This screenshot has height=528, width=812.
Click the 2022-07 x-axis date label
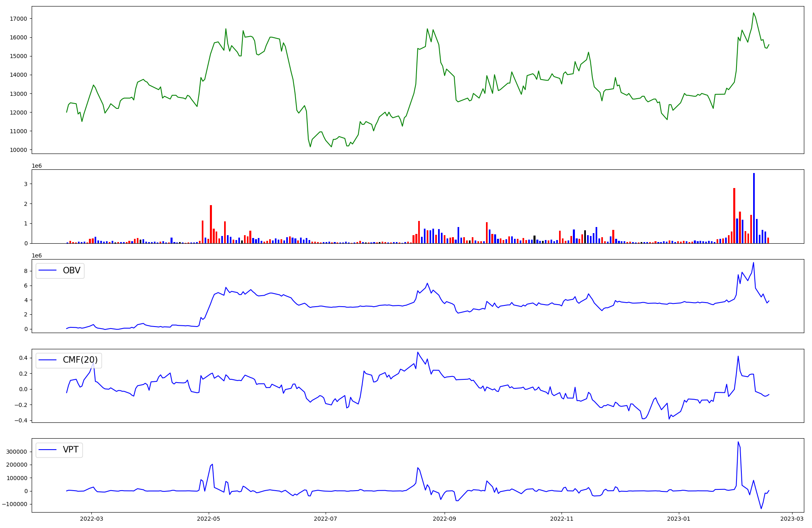(x=326, y=519)
